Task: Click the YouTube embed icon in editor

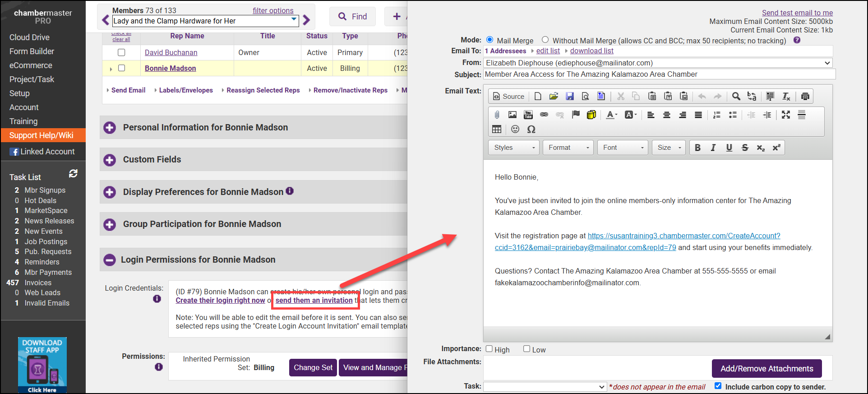Action: pyautogui.click(x=528, y=115)
